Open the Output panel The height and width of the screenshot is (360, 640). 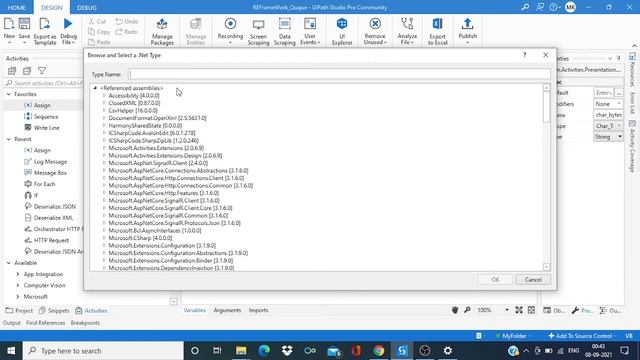12,323
